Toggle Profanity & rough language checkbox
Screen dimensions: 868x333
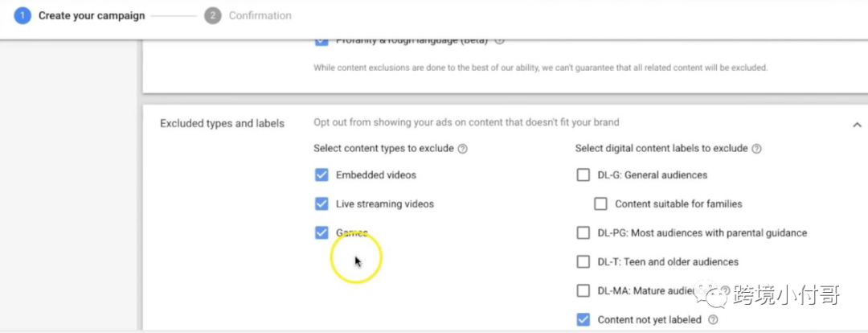pos(321,41)
